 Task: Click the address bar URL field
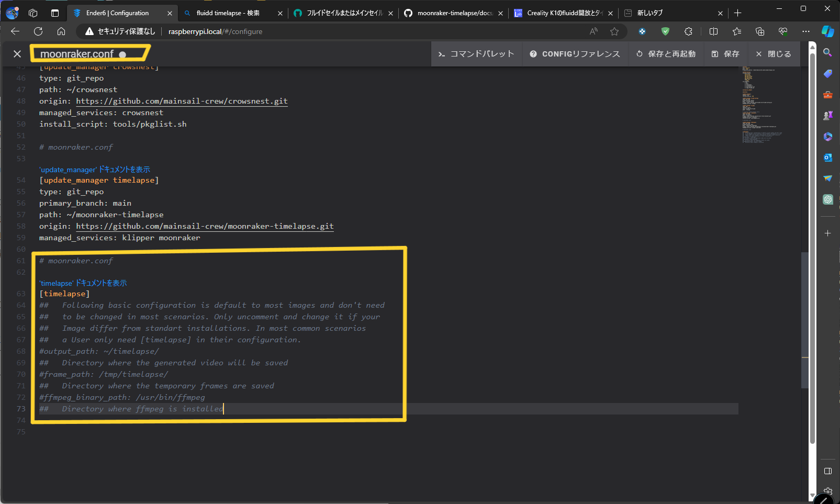point(366,31)
